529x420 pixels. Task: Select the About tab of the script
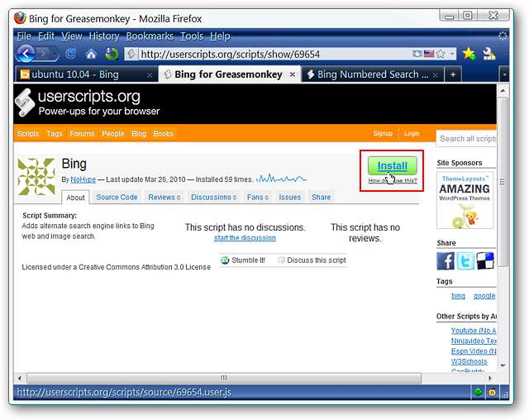click(75, 198)
